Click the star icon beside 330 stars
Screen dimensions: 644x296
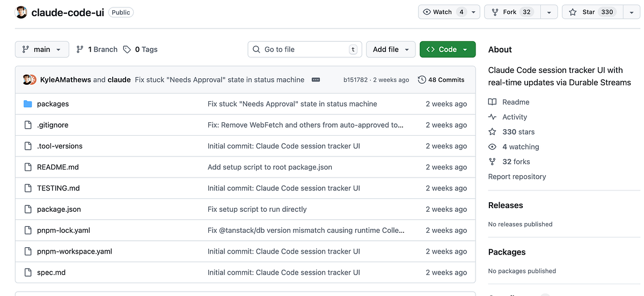point(492,132)
